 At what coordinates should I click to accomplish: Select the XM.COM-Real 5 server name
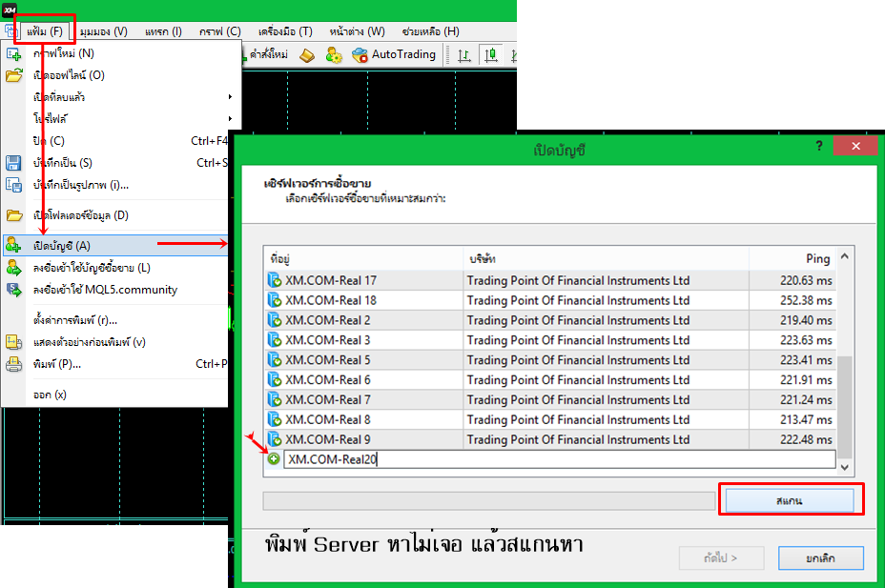point(328,359)
